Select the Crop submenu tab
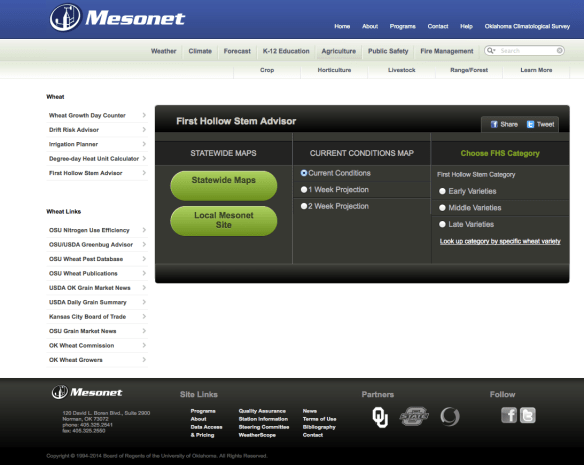This screenshot has width=584, height=465. tap(267, 70)
